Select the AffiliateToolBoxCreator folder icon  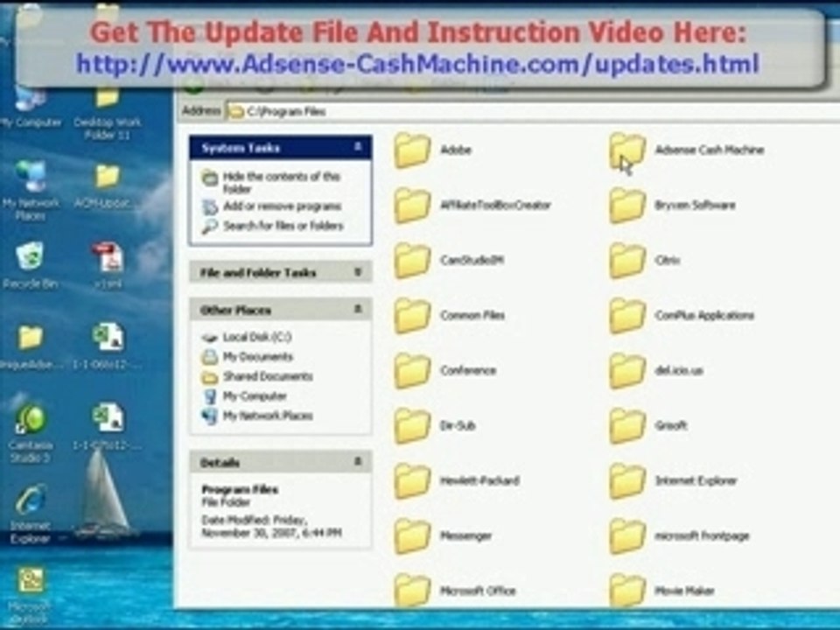point(412,205)
